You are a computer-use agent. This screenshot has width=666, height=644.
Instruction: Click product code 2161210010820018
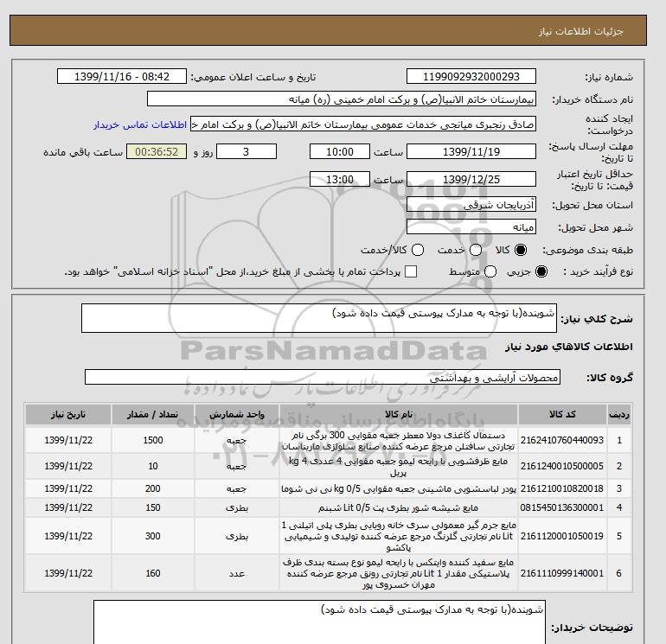click(x=562, y=488)
